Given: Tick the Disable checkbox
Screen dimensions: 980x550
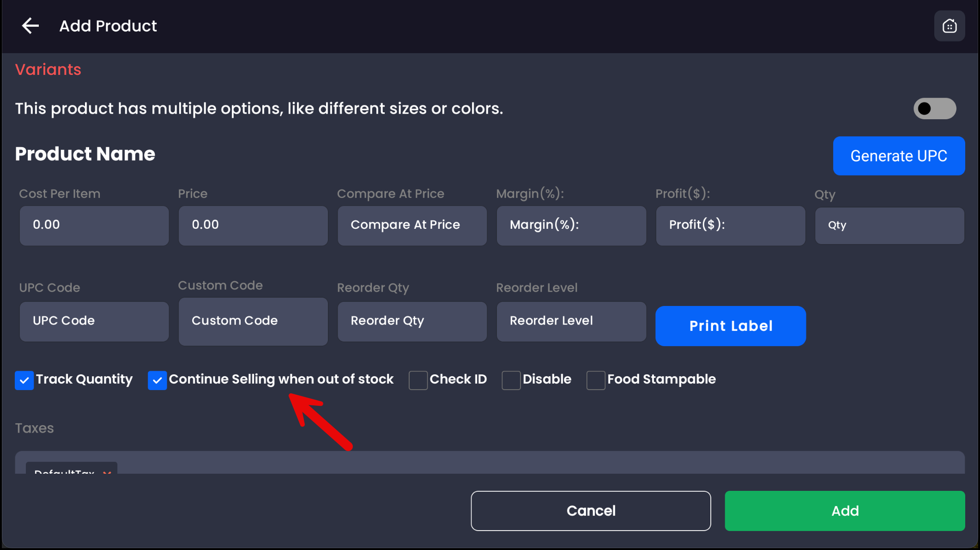Looking at the screenshot, I should click(x=511, y=380).
